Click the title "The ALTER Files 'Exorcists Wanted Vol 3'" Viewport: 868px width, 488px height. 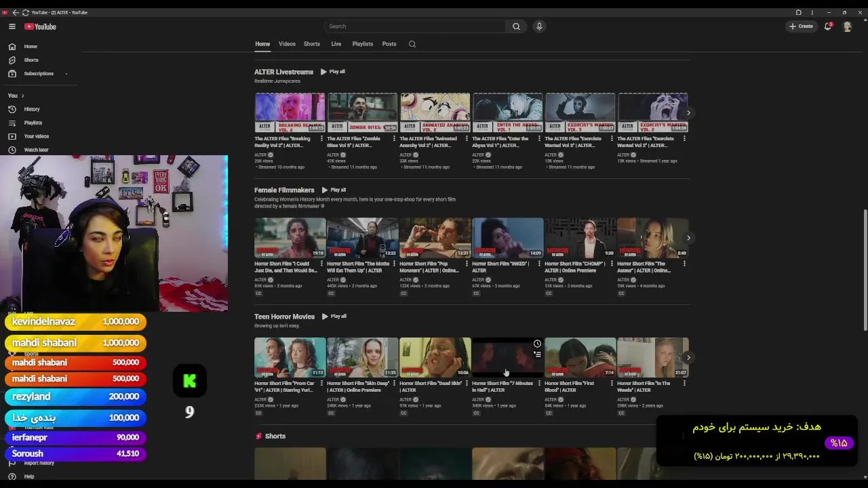(x=572, y=142)
